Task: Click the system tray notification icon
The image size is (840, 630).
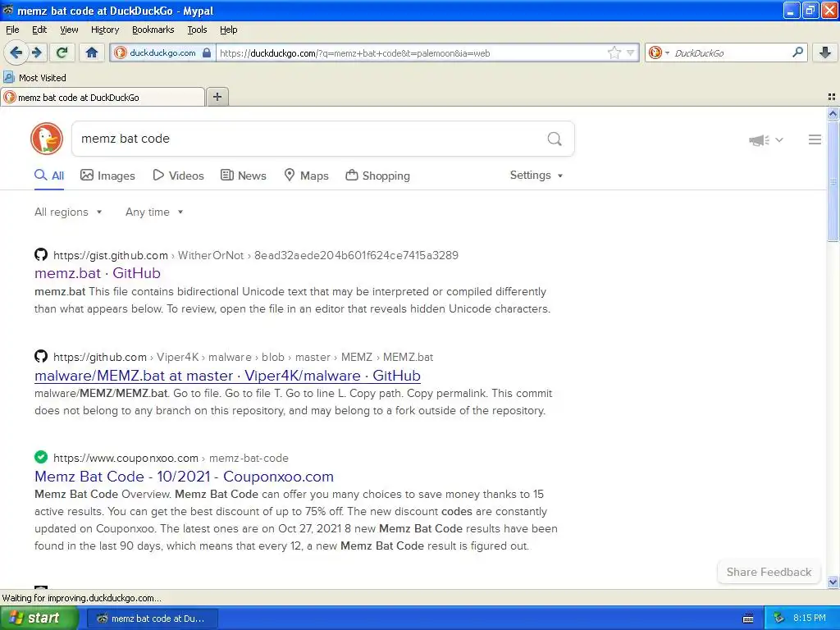Action: 779,619
